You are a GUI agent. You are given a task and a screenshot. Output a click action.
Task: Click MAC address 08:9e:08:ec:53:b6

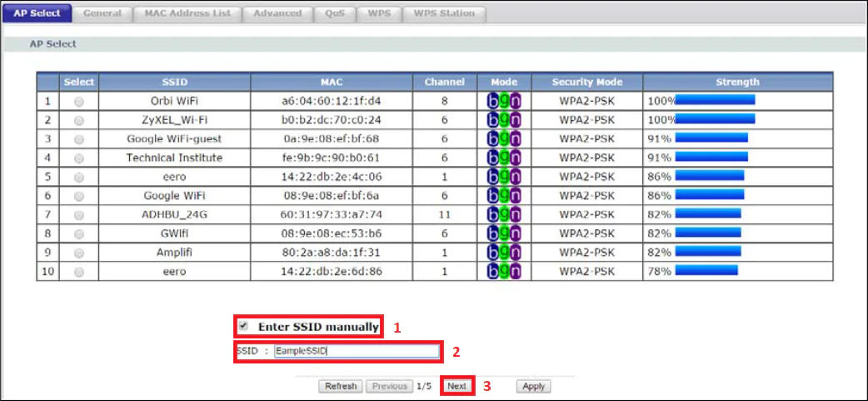(332, 233)
